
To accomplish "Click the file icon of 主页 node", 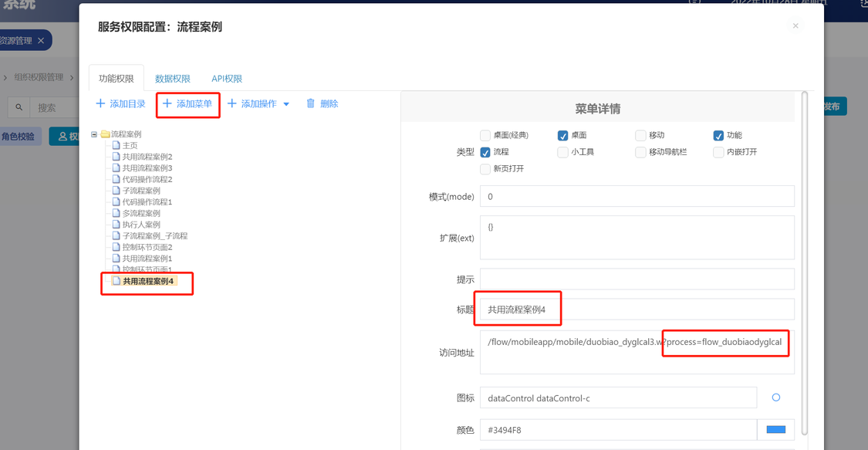I will 117,145.
